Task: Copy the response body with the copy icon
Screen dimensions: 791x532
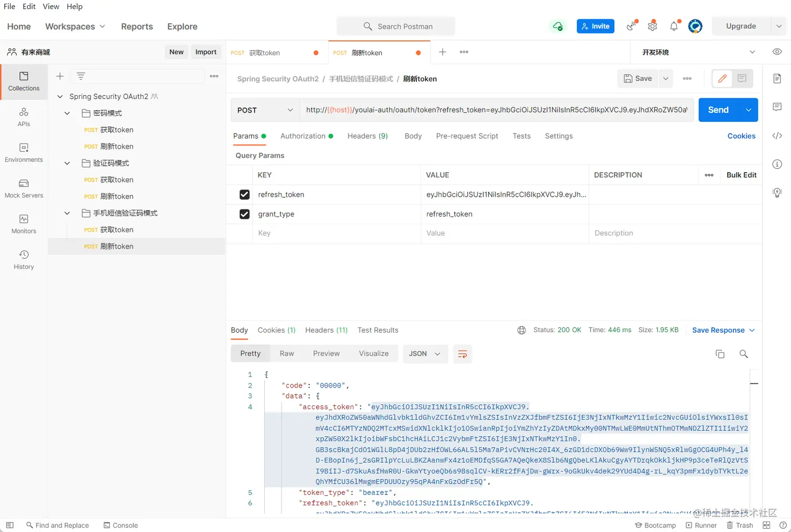Action: (x=720, y=354)
